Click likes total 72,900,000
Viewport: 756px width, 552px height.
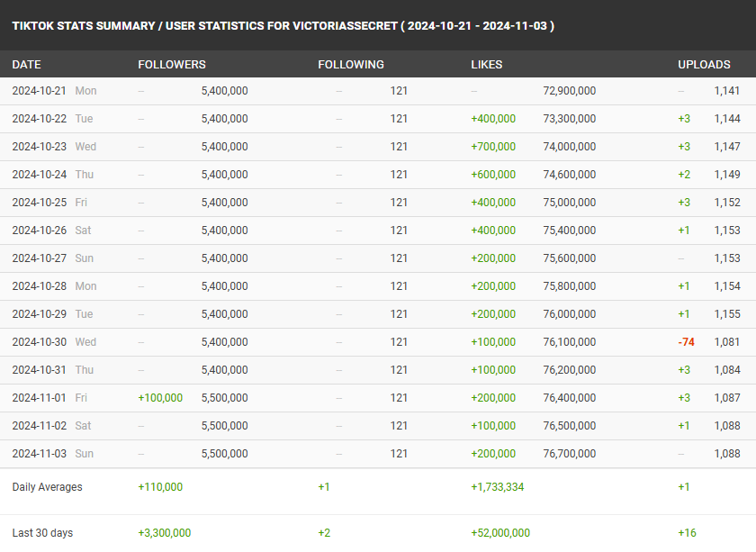coord(570,91)
